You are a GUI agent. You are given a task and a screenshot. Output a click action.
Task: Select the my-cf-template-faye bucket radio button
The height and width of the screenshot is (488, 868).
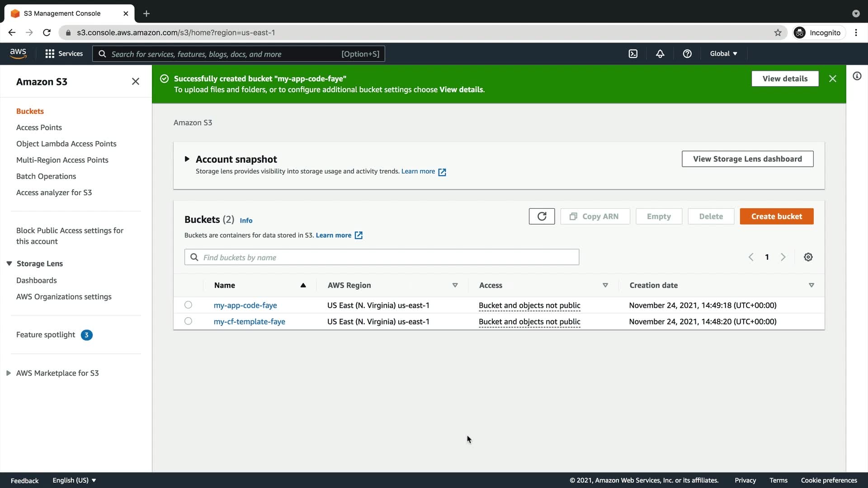click(x=188, y=321)
